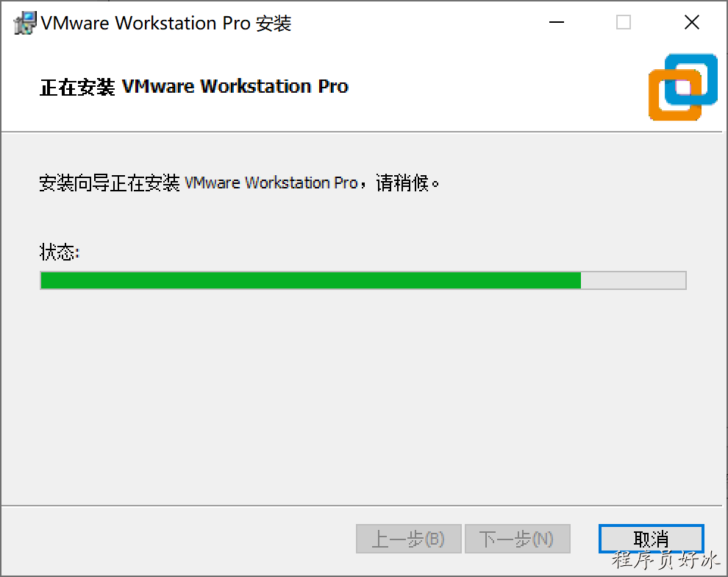Viewport: 728px width, 577px height.
Task: Click the blue VMware Workstation Pro text in description
Action: [x=271, y=183]
